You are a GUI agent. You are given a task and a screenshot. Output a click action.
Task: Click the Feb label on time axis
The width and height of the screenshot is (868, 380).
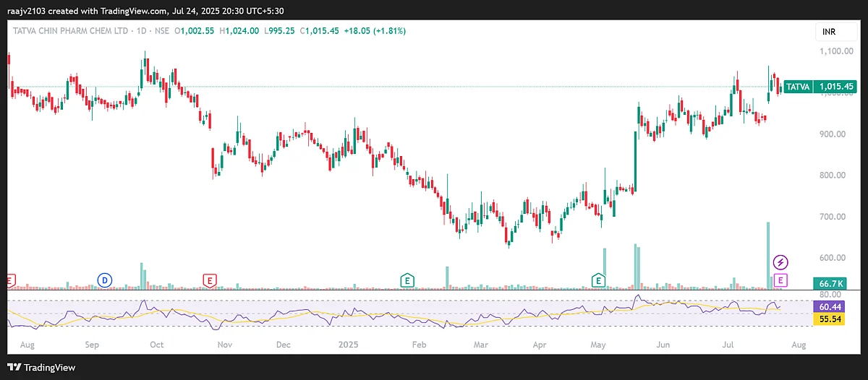point(420,346)
